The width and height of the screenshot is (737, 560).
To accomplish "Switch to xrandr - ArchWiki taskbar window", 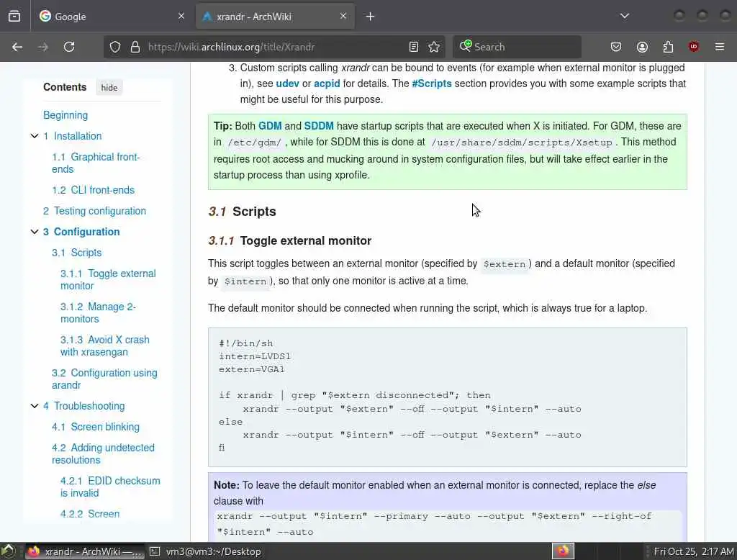I will point(83,551).
